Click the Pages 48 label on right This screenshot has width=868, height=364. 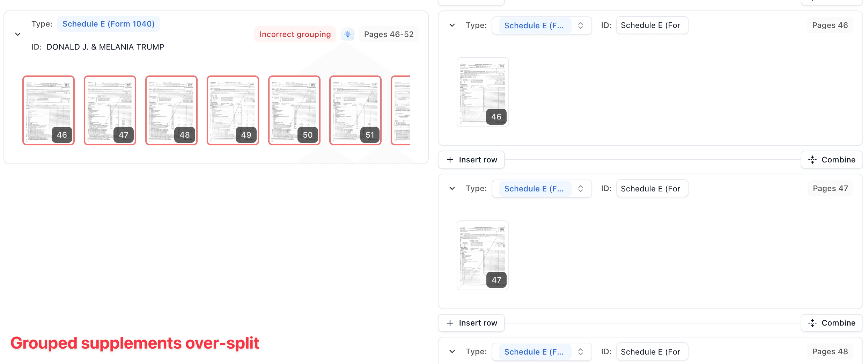[830, 351]
